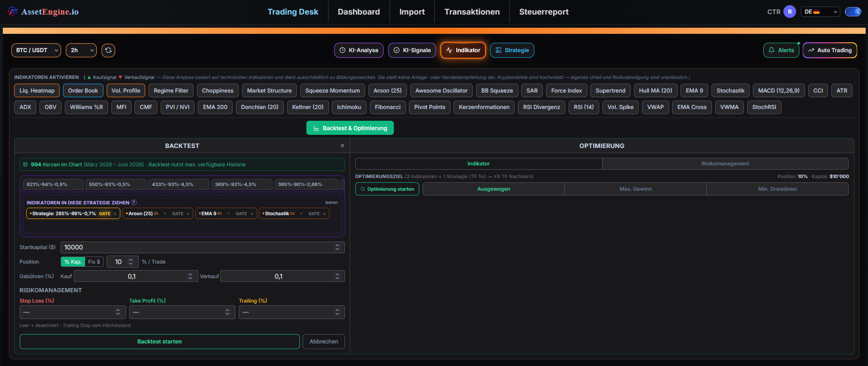The height and width of the screenshot is (366, 868).
Task: Enable the Squeeze Momentum indicator
Action: 333,91
